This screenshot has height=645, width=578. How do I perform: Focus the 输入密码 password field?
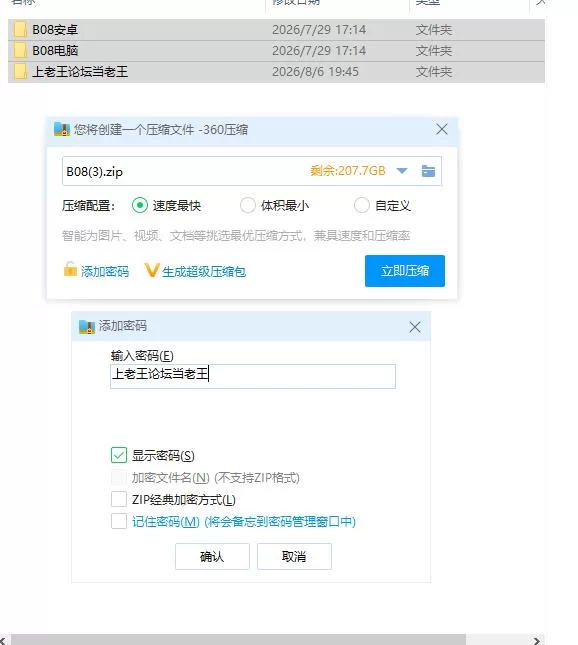(x=253, y=376)
